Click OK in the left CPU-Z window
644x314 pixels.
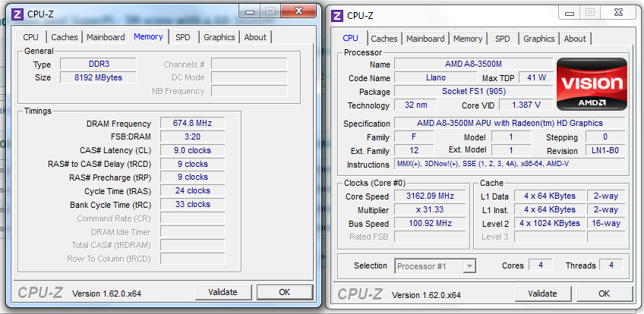(285, 292)
